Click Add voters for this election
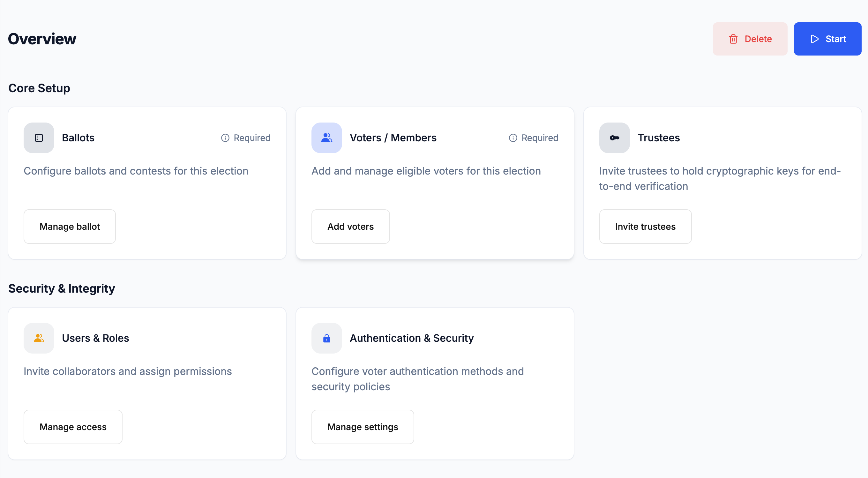This screenshot has height=478, width=868. click(x=350, y=226)
